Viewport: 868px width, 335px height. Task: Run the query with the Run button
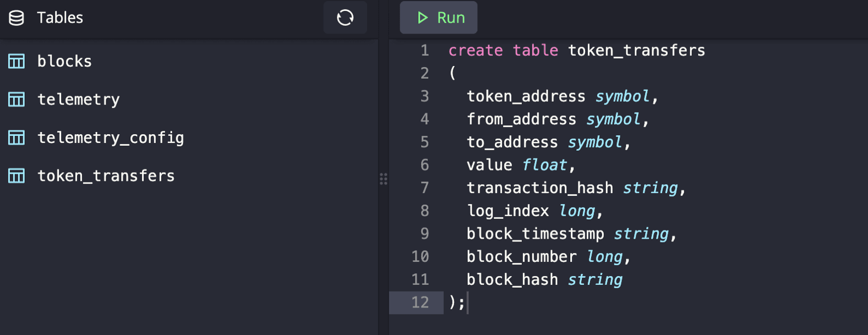(439, 18)
